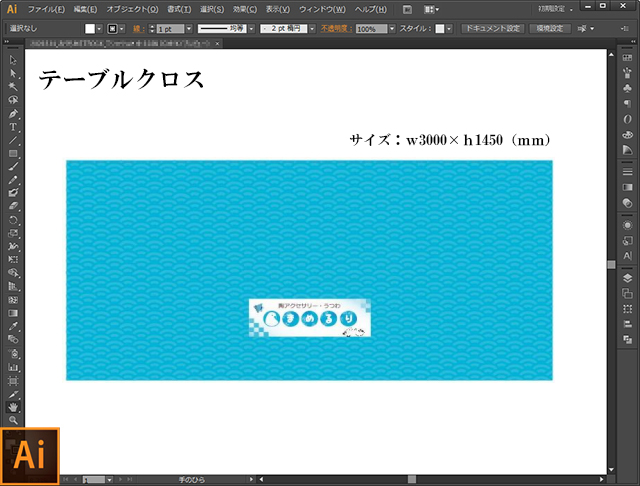Expand the opacity 100% dropdown arrow
Image resolution: width=640 pixels, height=486 pixels.
pos(392,29)
